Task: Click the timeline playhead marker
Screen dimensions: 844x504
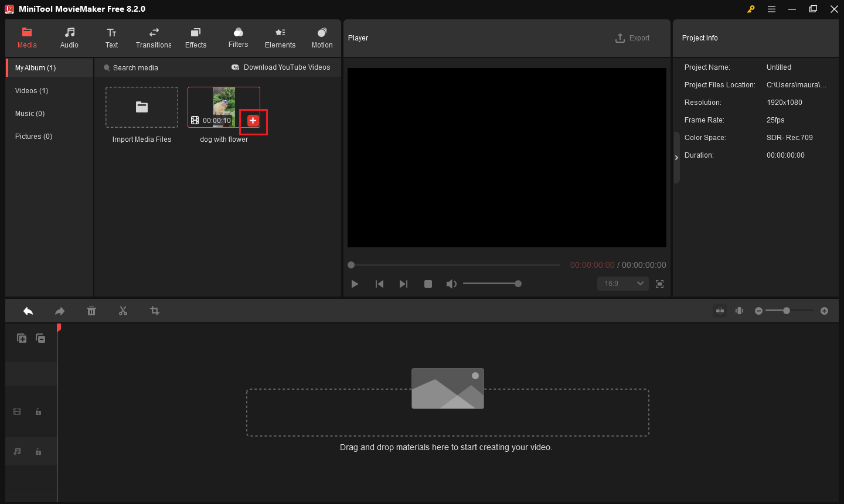Action: tap(59, 328)
